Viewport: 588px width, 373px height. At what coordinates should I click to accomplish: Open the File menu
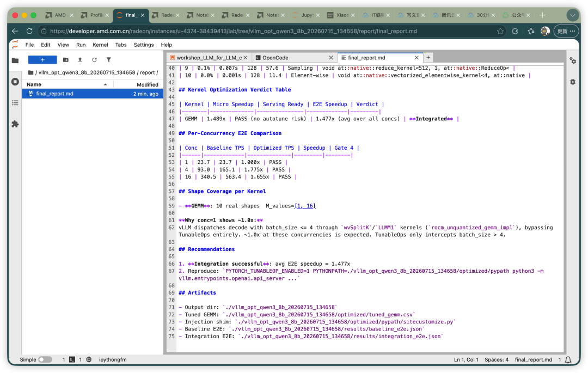(x=29, y=45)
